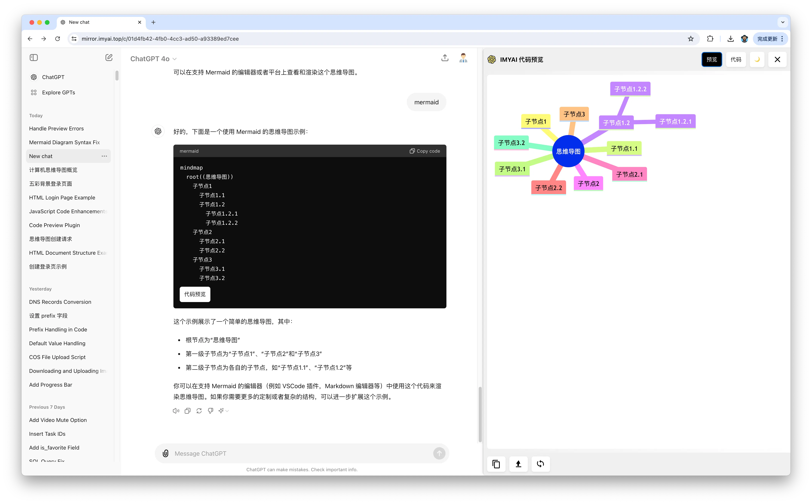The width and height of the screenshot is (812, 504).
Task: Toggle the sidebar panel icon
Action: pyautogui.click(x=34, y=58)
